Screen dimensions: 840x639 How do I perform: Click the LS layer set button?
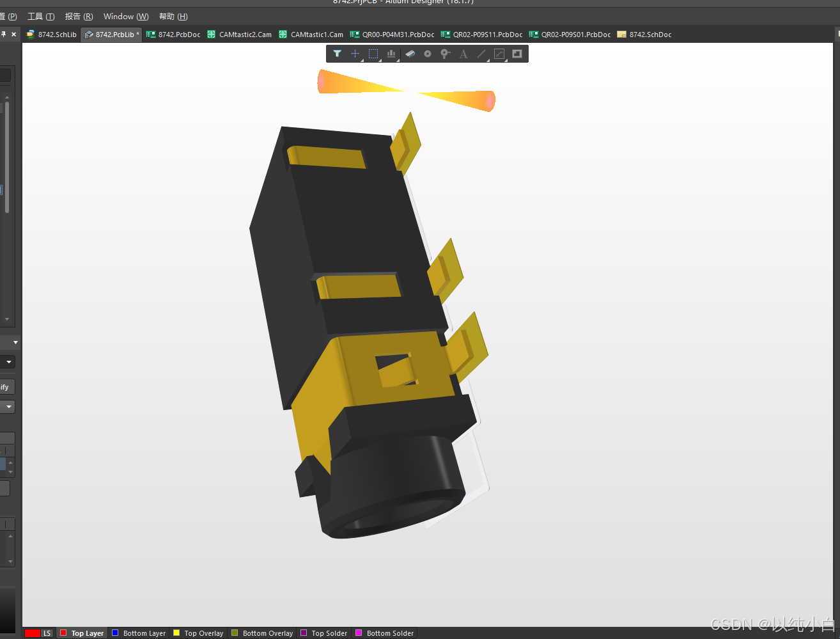coord(47,633)
